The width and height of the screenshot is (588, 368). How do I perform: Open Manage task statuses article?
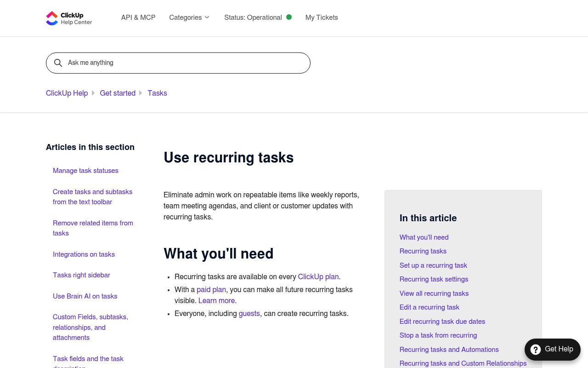(x=85, y=171)
